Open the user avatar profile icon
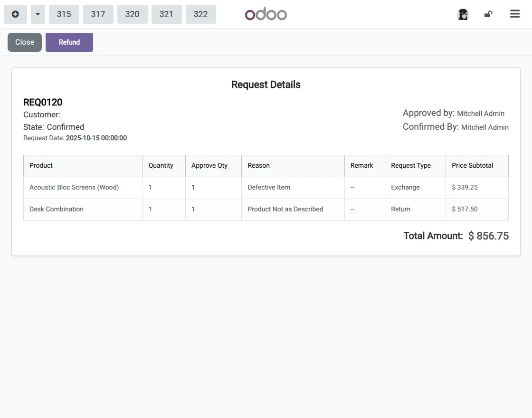Screen dimensions: 532x418 (463, 14)
